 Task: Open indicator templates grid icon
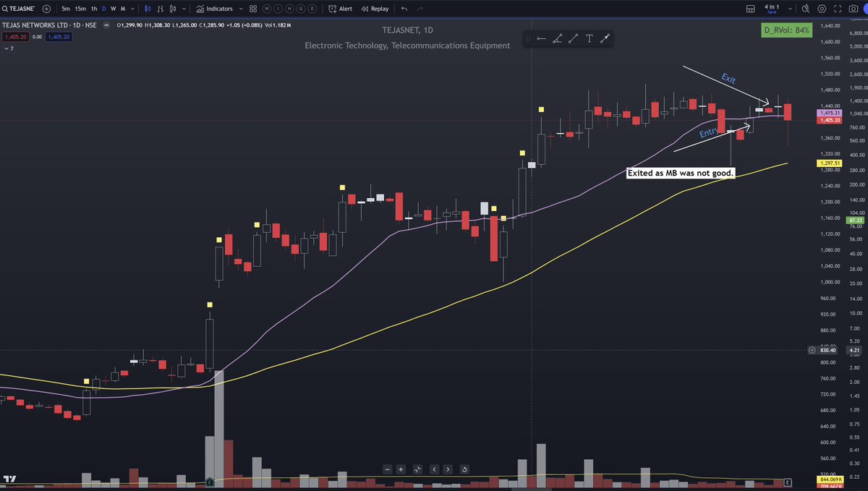pos(253,9)
